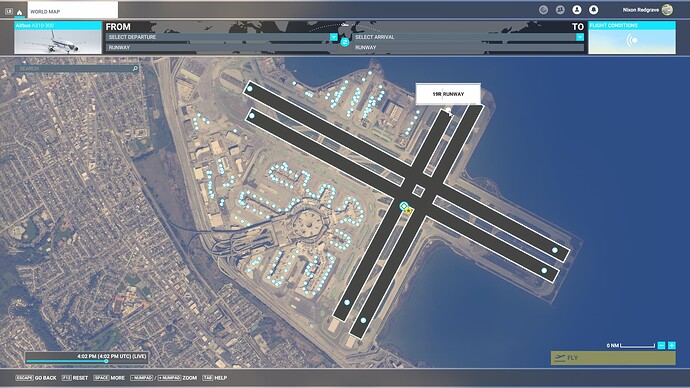The width and height of the screenshot is (690, 388).
Task: Expand the Select Departure dropdown arrow
Action: 334,37
